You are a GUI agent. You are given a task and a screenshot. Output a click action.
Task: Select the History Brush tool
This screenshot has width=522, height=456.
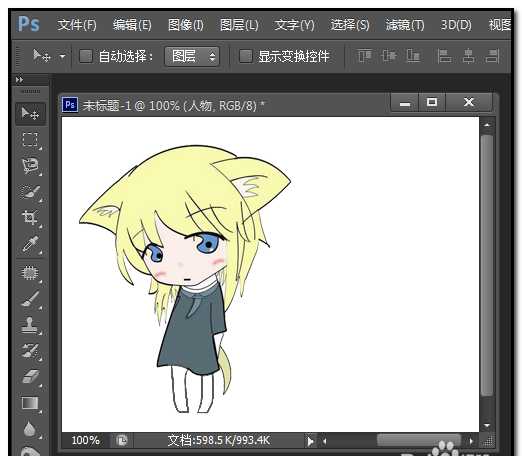30,351
